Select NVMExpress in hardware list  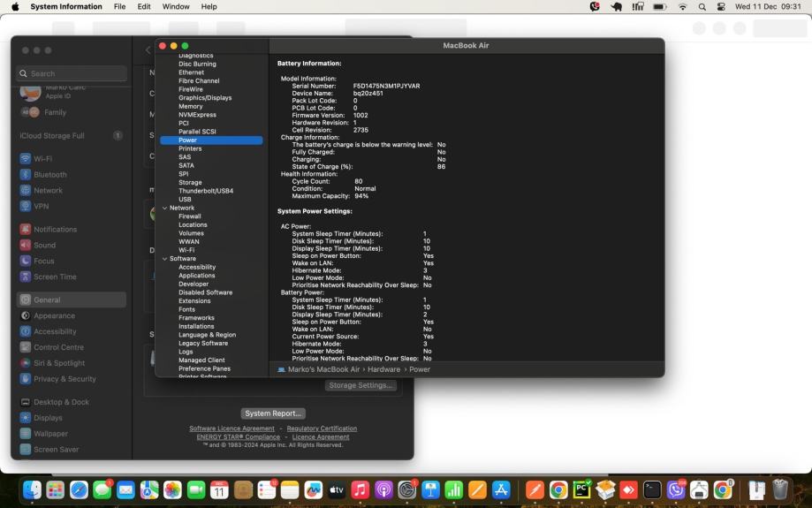click(197, 115)
